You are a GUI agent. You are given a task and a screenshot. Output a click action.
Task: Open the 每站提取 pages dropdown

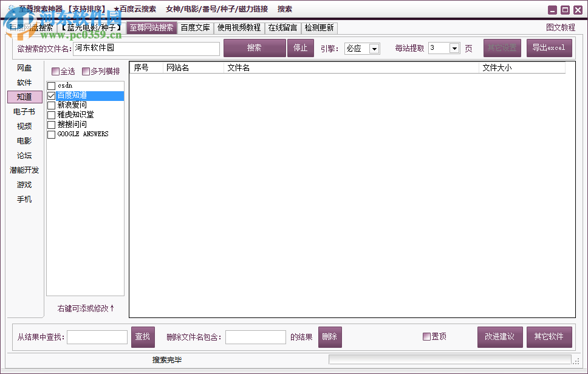(454, 49)
